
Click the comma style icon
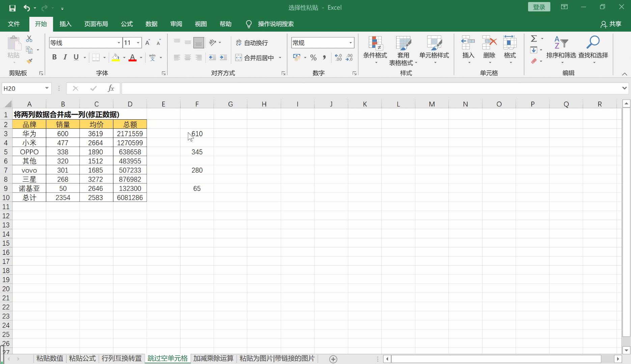pos(324,58)
